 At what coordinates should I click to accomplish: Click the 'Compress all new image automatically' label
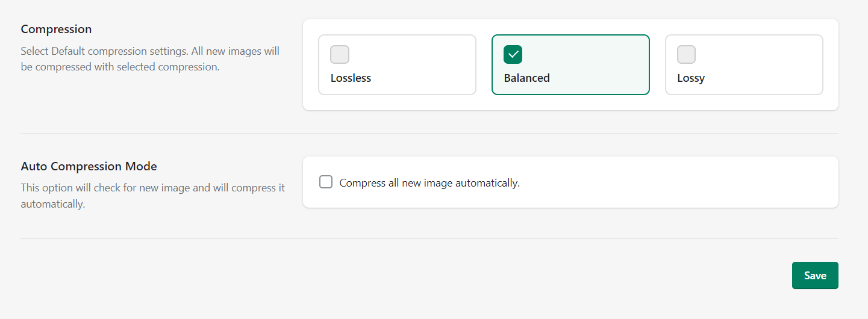click(x=429, y=182)
